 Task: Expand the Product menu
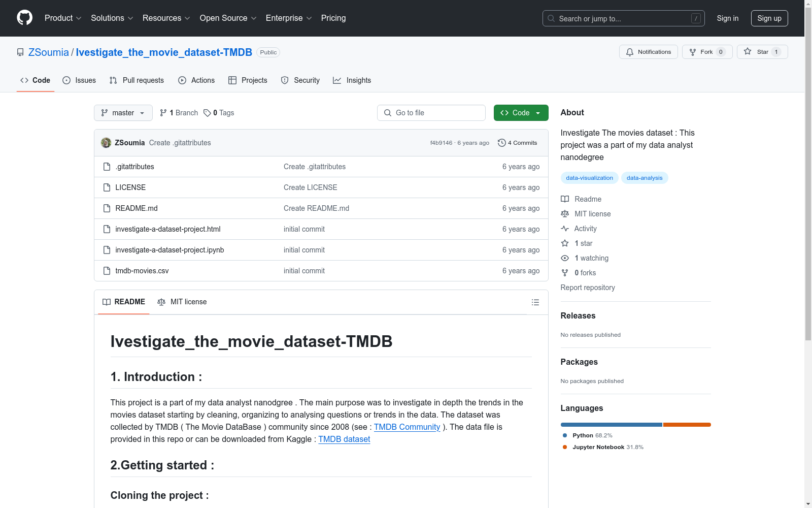[63, 18]
